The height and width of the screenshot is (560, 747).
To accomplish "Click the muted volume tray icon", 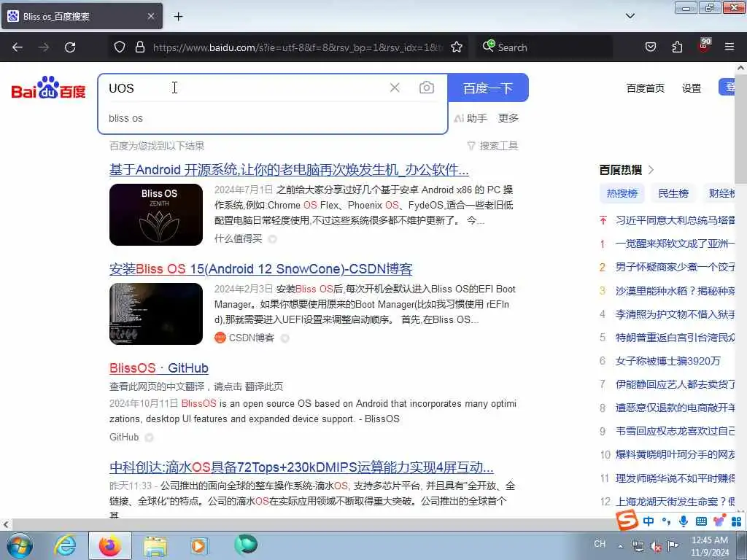I will tap(656, 547).
